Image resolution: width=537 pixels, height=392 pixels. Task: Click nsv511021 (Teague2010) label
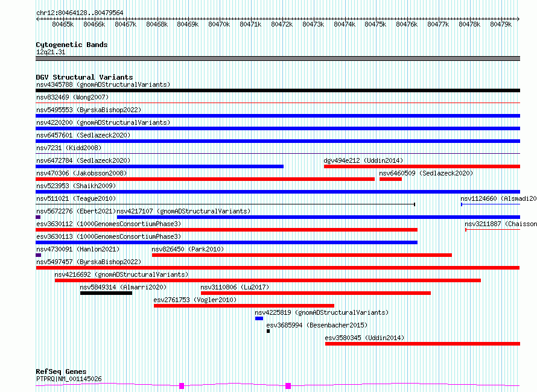76,198
